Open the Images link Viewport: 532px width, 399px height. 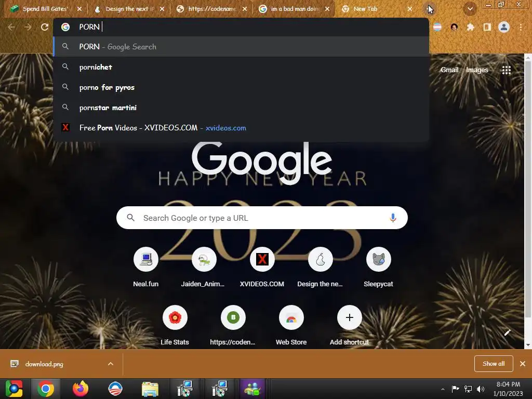(477, 70)
